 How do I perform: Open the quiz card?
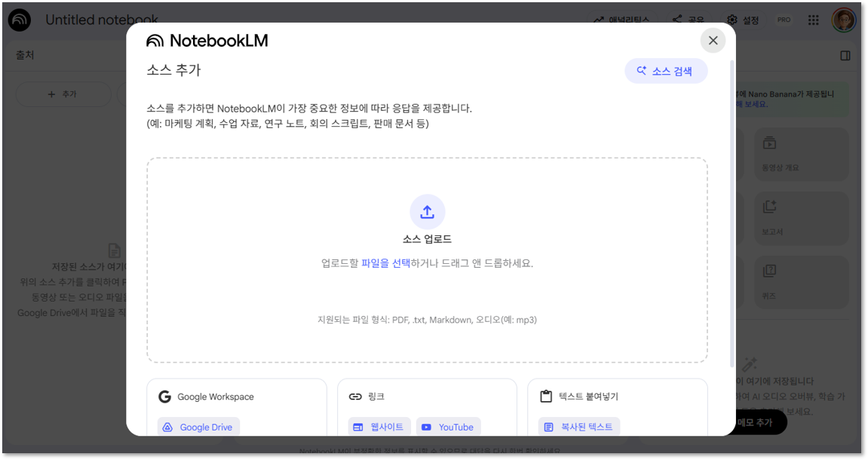[802, 282]
